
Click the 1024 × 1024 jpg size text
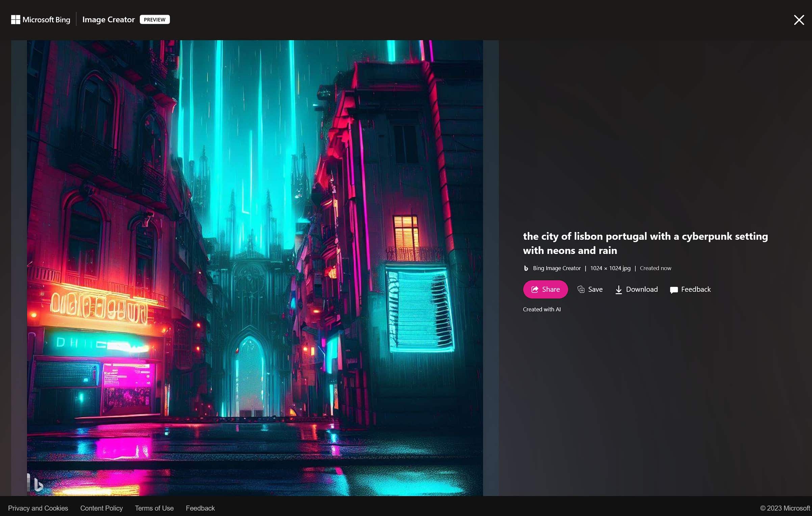[x=610, y=268]
